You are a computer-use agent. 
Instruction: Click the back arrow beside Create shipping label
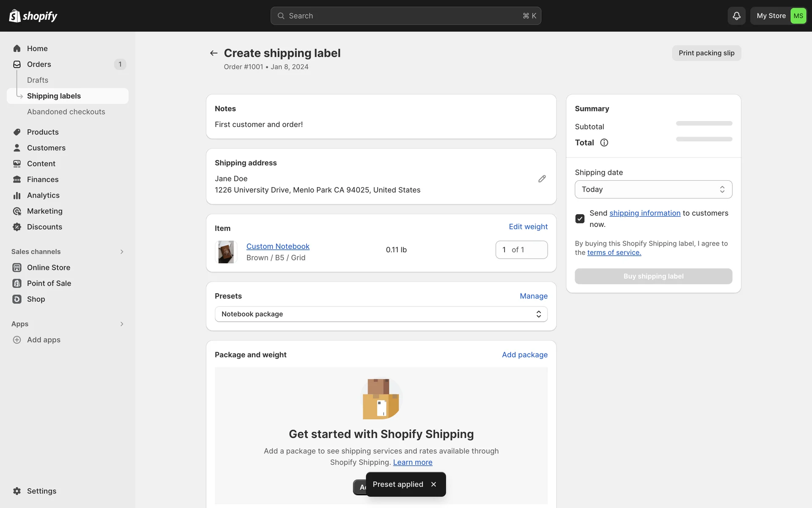tap(214, 53)
